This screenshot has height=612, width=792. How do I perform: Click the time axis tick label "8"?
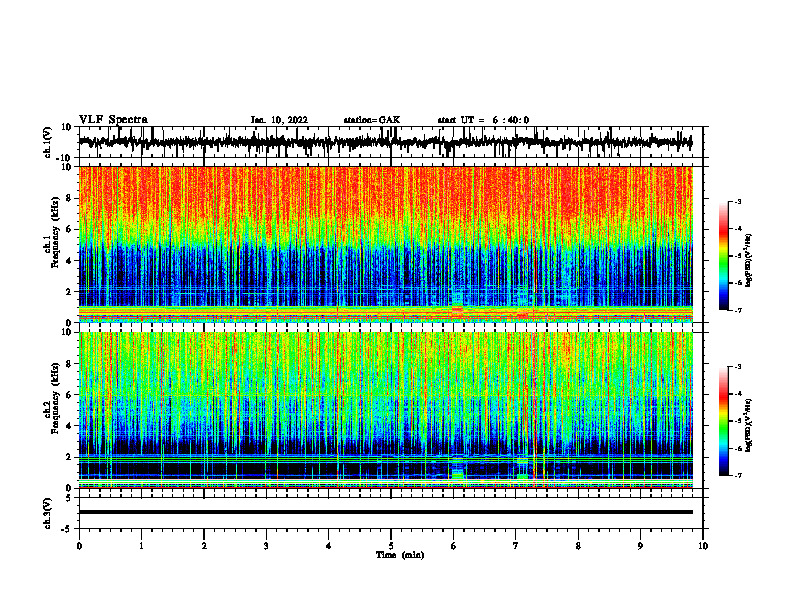578,546
